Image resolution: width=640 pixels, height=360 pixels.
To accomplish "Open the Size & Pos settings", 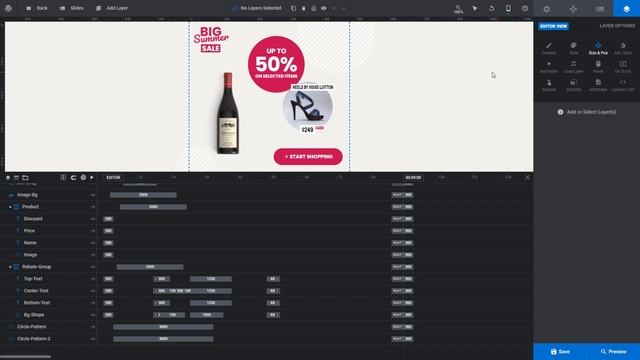I will click(x=598, y=48).
